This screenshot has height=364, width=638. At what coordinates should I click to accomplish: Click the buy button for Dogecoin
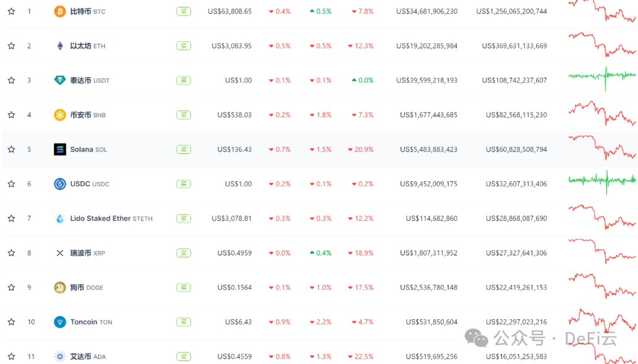[x=184, y=287]
